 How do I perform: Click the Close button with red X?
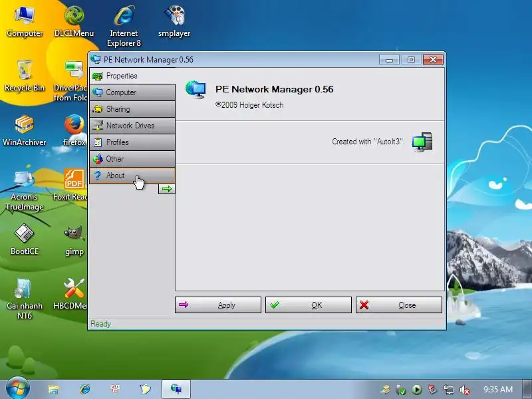(x=399, y=305)
